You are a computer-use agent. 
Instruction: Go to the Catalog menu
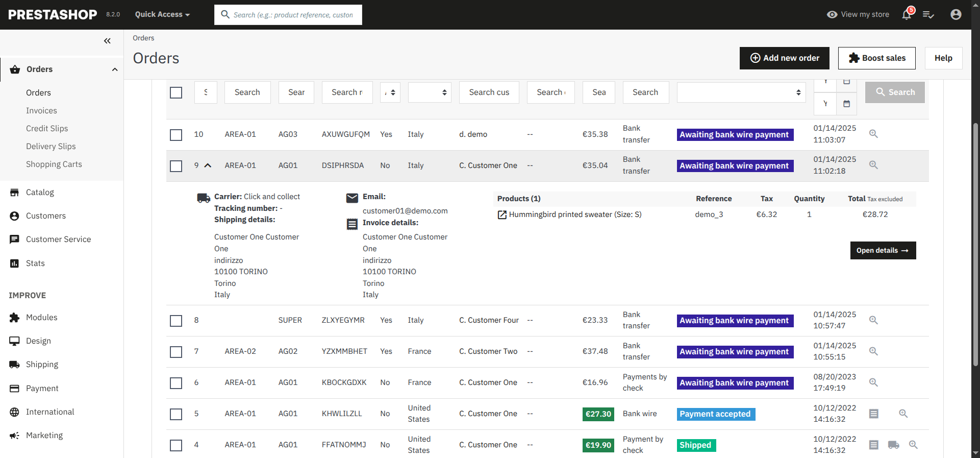(x=40, y=192)
